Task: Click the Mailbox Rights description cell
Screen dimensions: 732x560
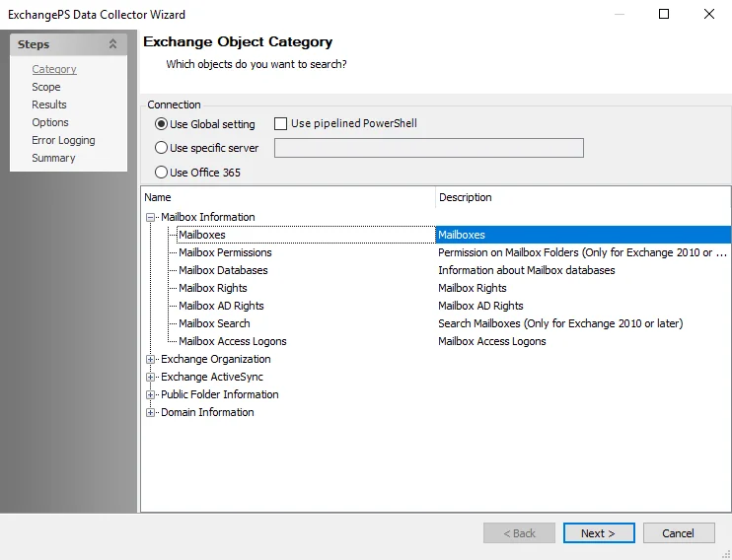Action: point(472,288)
